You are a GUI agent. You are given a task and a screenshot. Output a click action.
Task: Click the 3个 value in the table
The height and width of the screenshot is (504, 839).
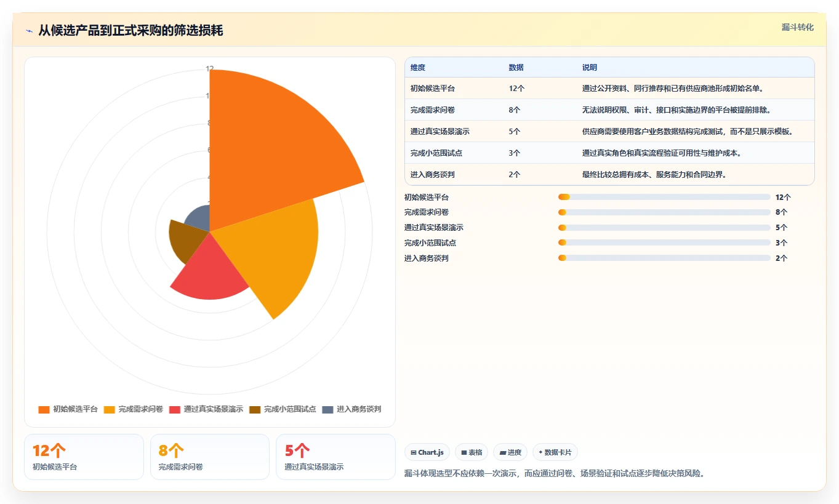pos(515,153)
